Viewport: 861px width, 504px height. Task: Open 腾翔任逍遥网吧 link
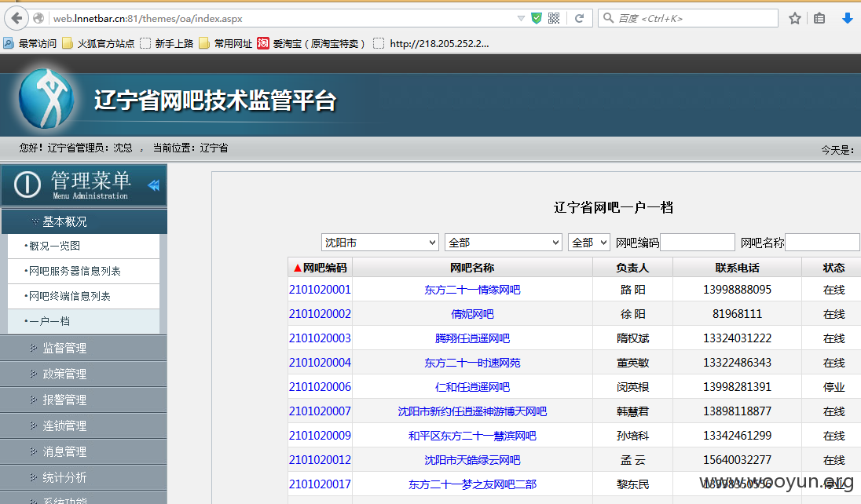point(472,338)
